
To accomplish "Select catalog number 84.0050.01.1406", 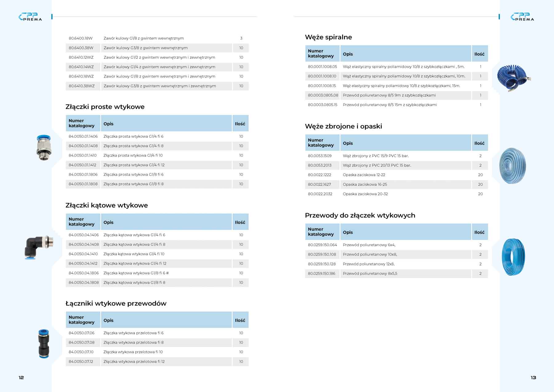I will point(83,136).
